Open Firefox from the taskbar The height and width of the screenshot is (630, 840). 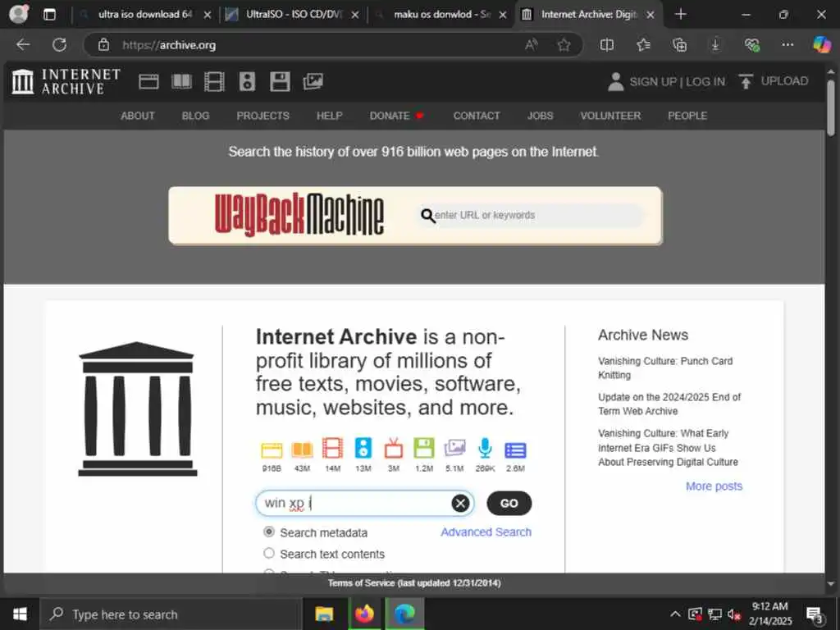[364, 614]
